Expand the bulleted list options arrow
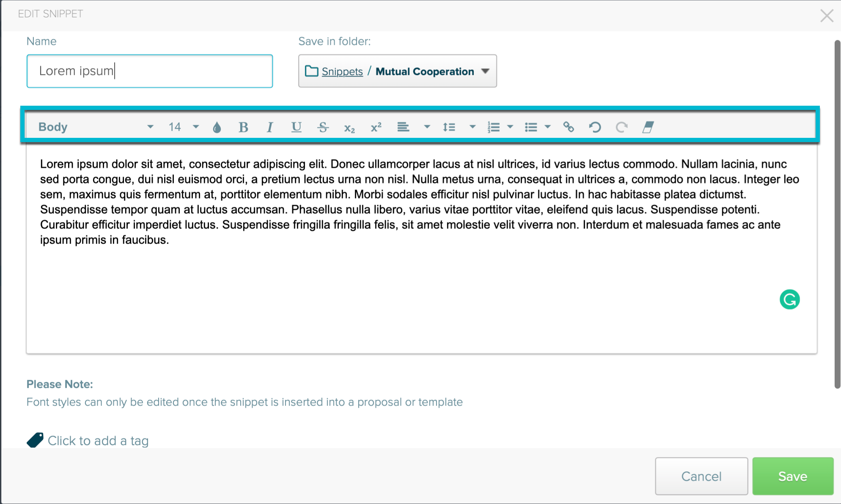 (x=547, y=127)
